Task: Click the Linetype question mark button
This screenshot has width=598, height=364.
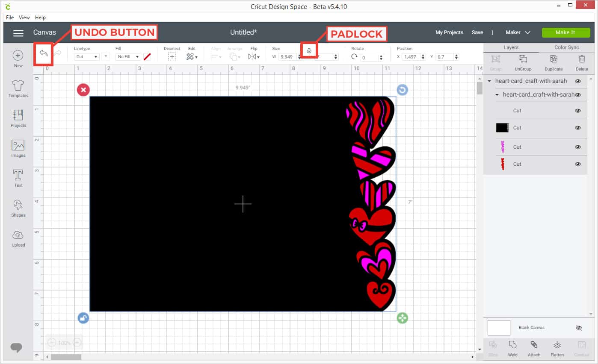Action: click(x=106, y=56)
